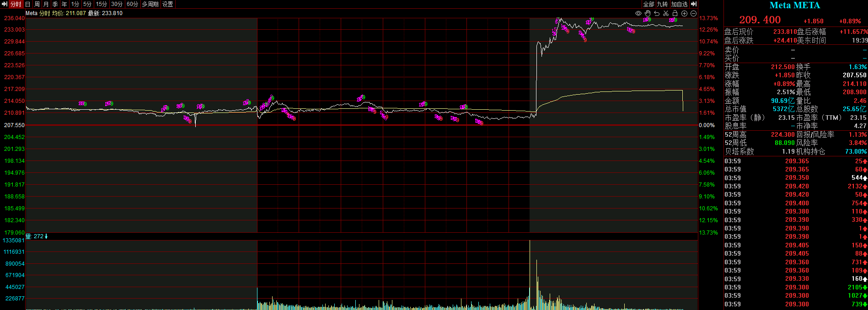
Task: Click the 52周高 value 224.300
Action: coord(783,134)
